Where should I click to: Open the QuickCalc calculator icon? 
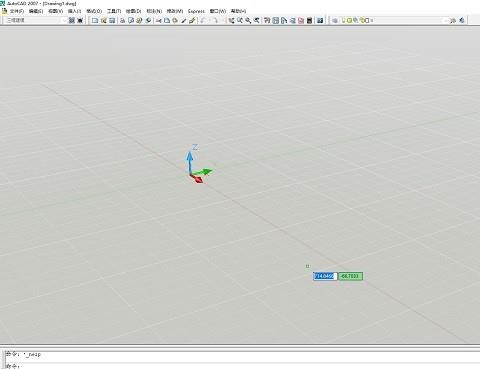309,20
